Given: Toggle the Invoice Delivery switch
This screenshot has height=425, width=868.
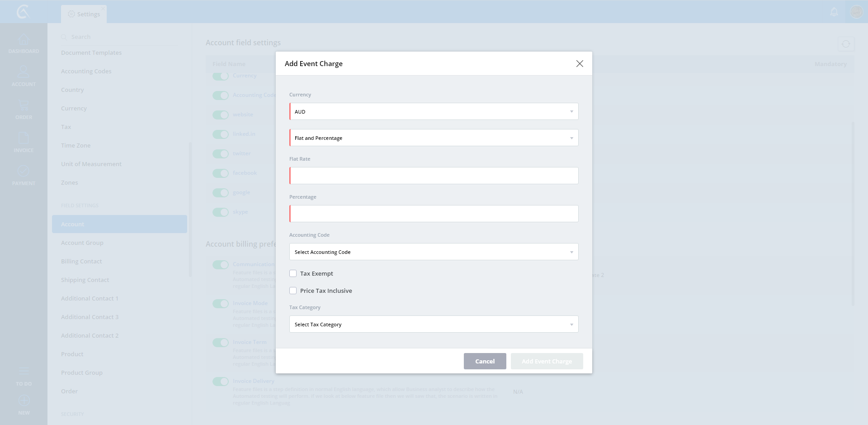Looking at the screenshot, I should point(221,382).
